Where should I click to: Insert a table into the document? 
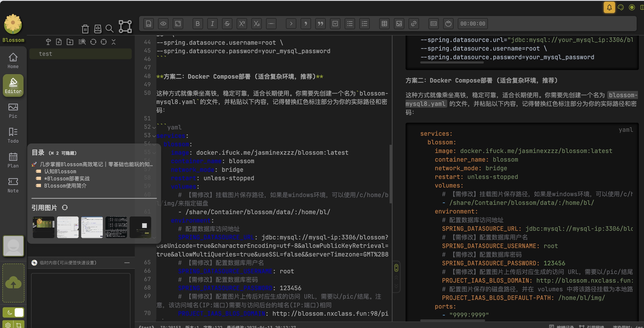pyautogui.click(x=384, y=24)
